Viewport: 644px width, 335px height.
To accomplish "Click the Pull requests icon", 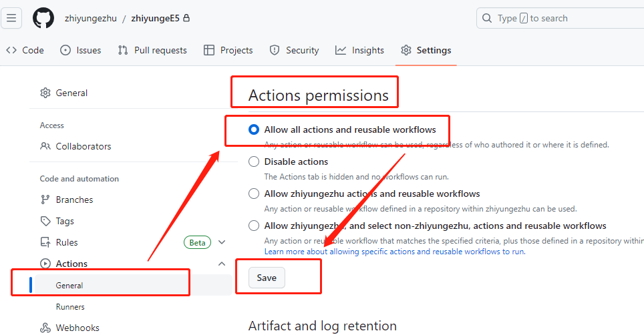I will tap(123, 50).
